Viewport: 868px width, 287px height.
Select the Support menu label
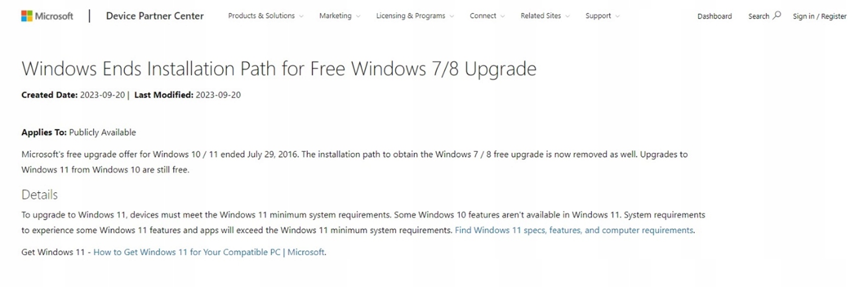pos(598,16)
